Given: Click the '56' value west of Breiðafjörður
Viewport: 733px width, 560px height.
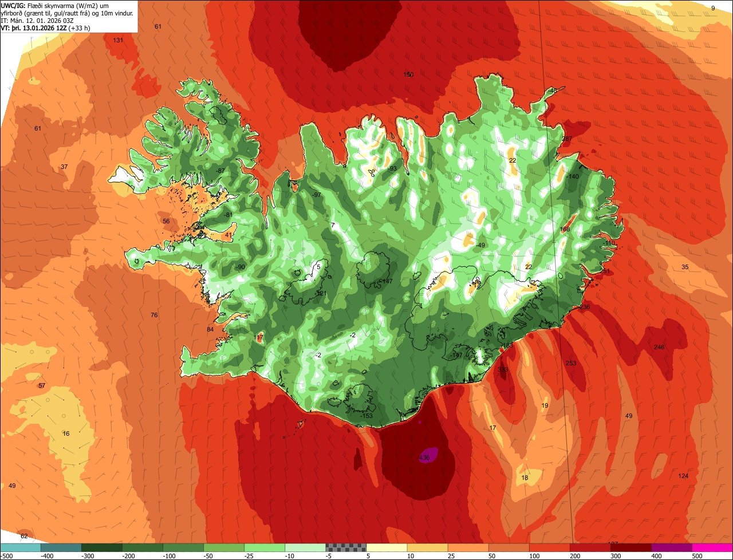Looking at the screenshot, I should click(x=166, y=221).
